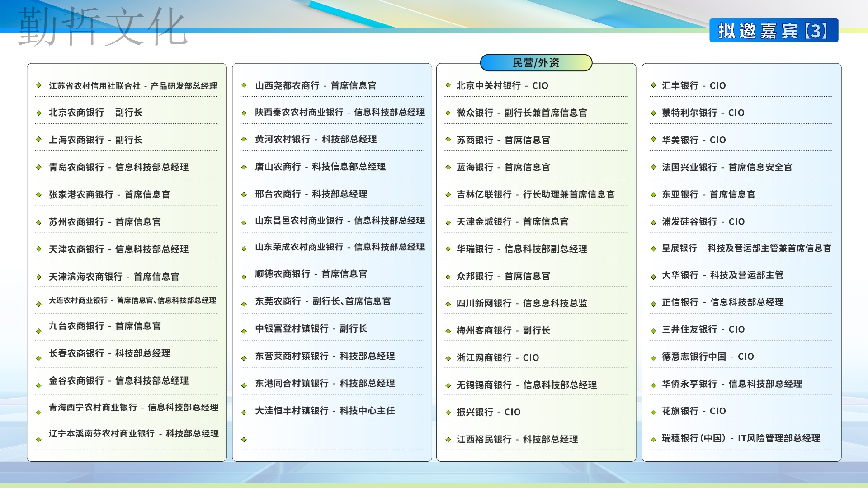Click 天津农商银行 - 信息科技部总经理
The width and height of the screenshot is (868, 488).
point(119,249)
